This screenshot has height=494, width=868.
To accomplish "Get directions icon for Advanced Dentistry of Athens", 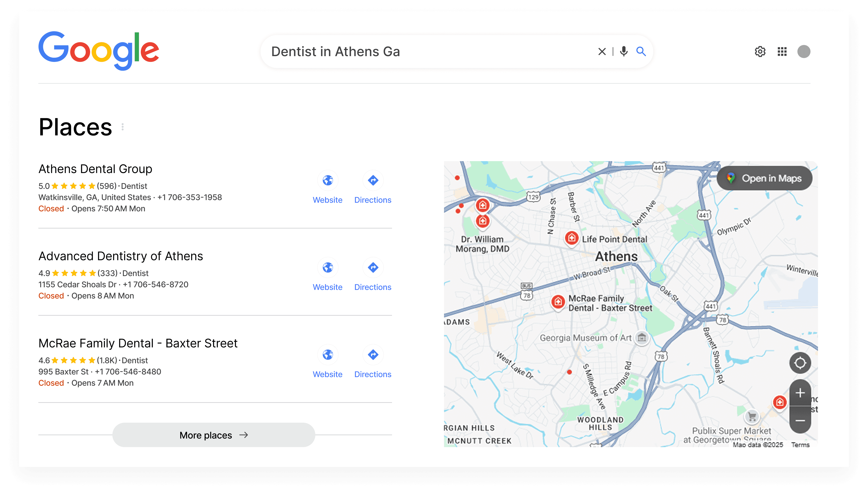I will (x=373, y=268).
